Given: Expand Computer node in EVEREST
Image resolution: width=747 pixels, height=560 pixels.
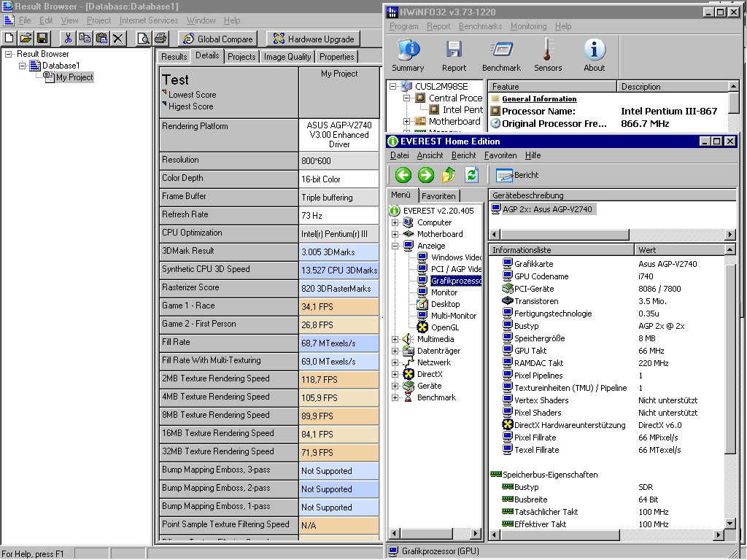Looking at the screenshot, I should click(x=395, y=222).
